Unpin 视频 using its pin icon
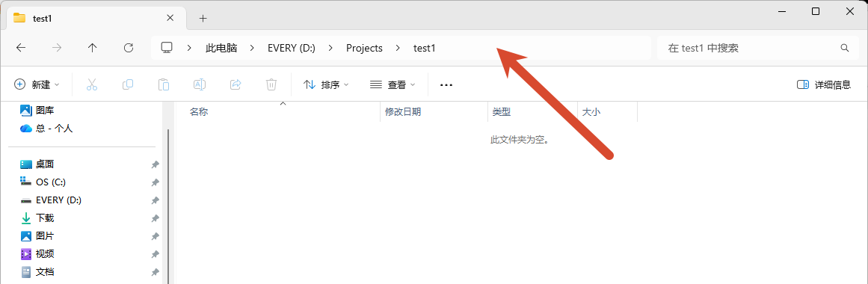Image resolution: width=868 pixels, height=284 pixels. point(155,254)
